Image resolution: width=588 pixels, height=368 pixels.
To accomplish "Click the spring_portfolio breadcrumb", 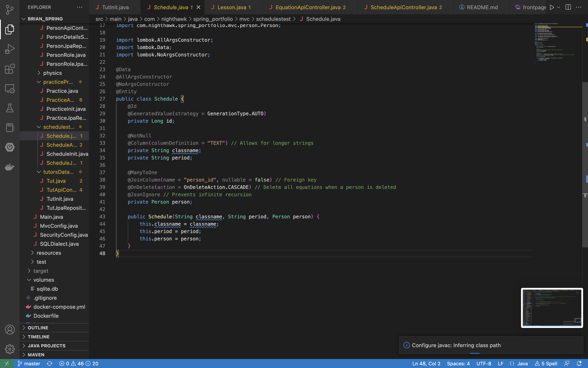I will coord(213,19).
